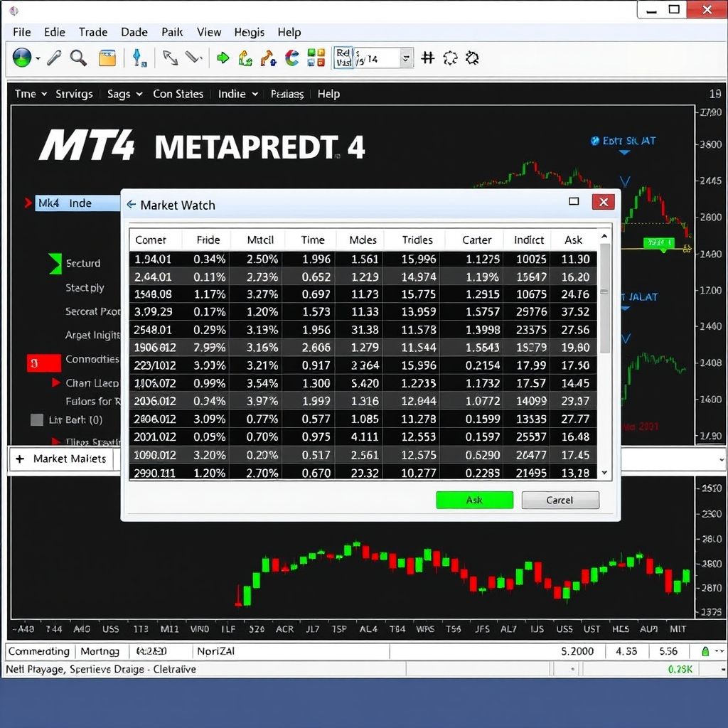Screen dimensions: 728x728
Task: Open the View menu
Action: [x=209, y=32]
